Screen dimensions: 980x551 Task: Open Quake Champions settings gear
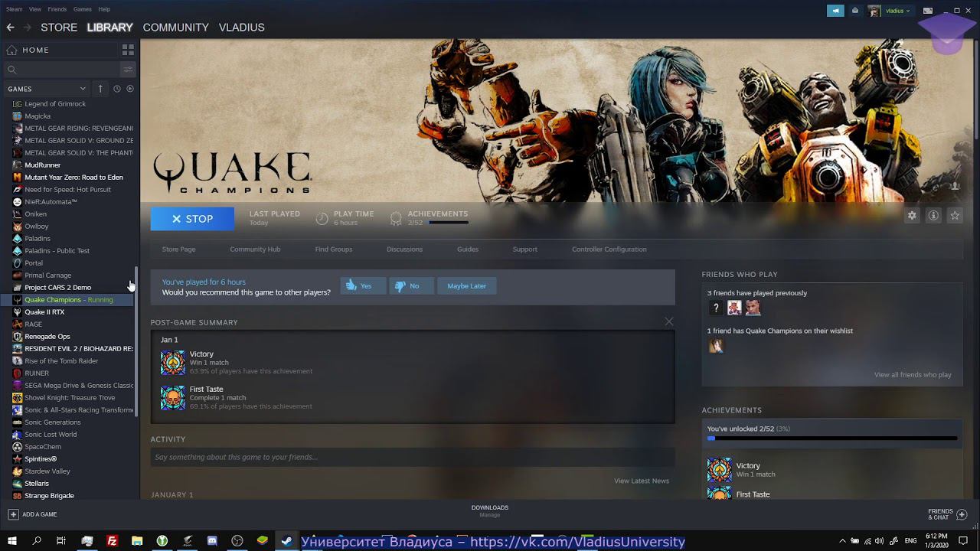click(912, 216)
